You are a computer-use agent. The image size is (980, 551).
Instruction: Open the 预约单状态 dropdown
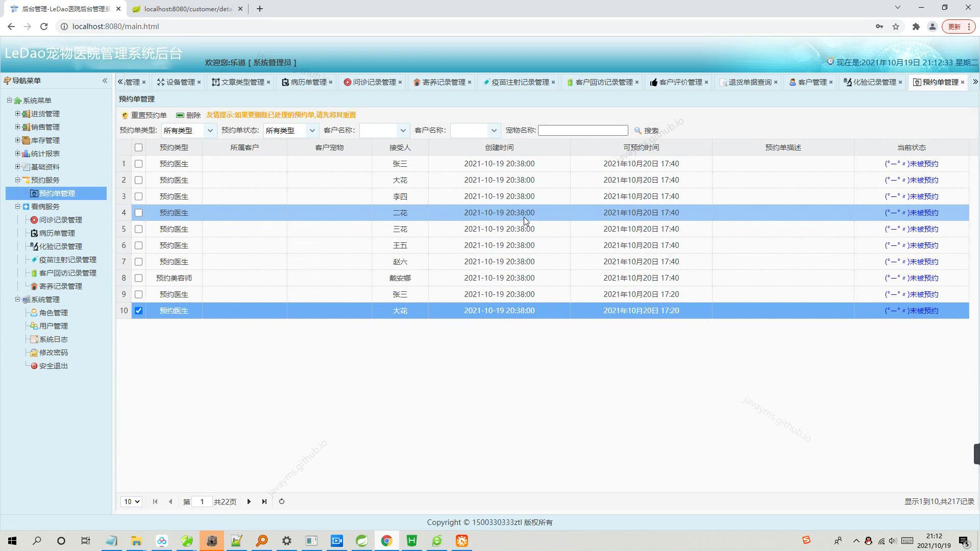(x=312, y=131)
